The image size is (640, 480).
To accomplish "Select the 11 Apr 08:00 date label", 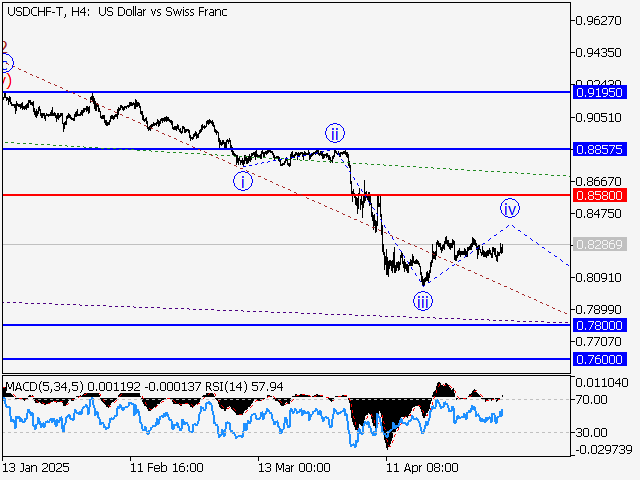I will 421,467.
